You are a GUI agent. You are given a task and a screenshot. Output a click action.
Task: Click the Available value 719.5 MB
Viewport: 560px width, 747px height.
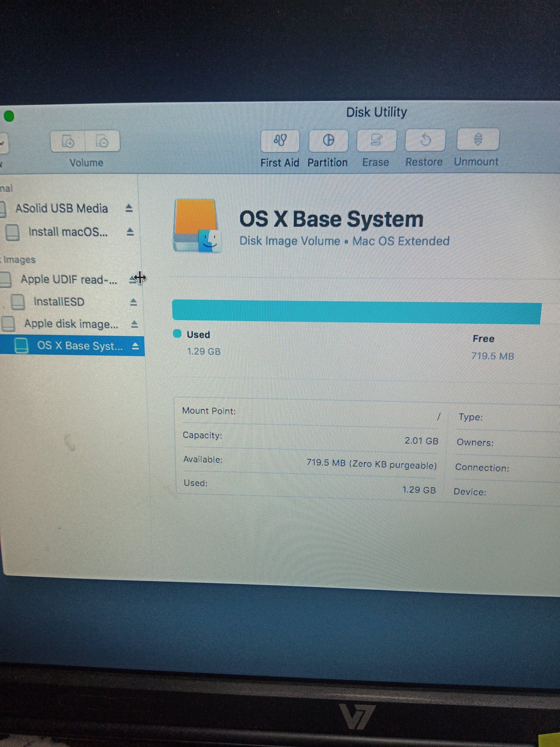(372, 464)
